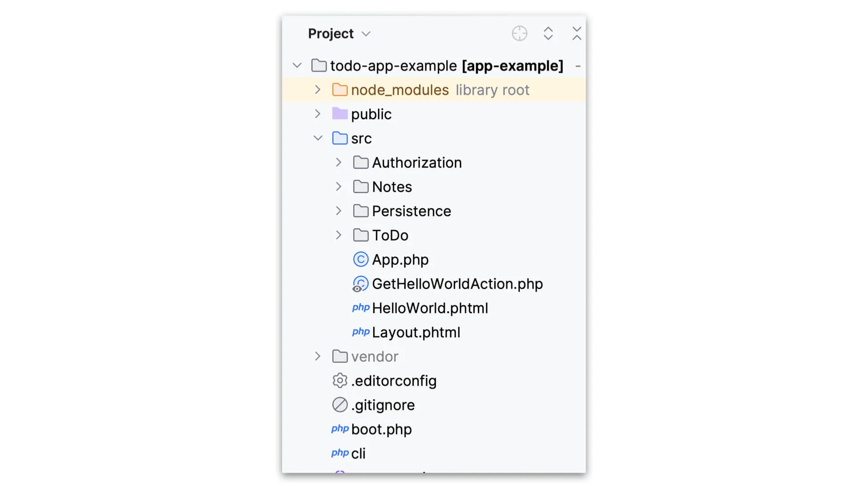Click the node_modules folder icon
868x488 pixels.
(340, 89)
